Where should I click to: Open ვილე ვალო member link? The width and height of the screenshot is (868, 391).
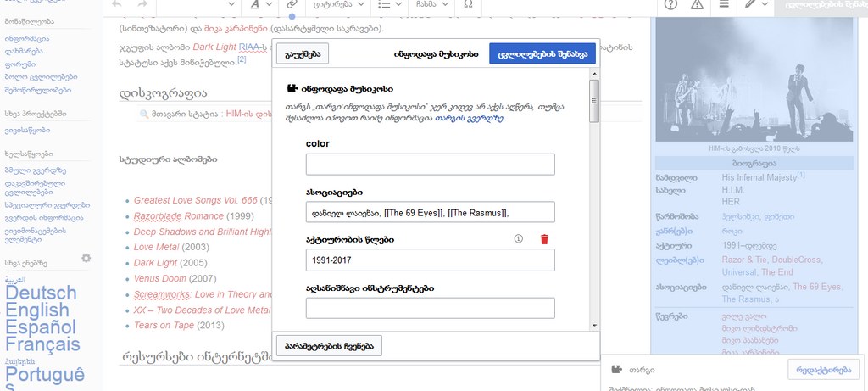tap(744, 316)
